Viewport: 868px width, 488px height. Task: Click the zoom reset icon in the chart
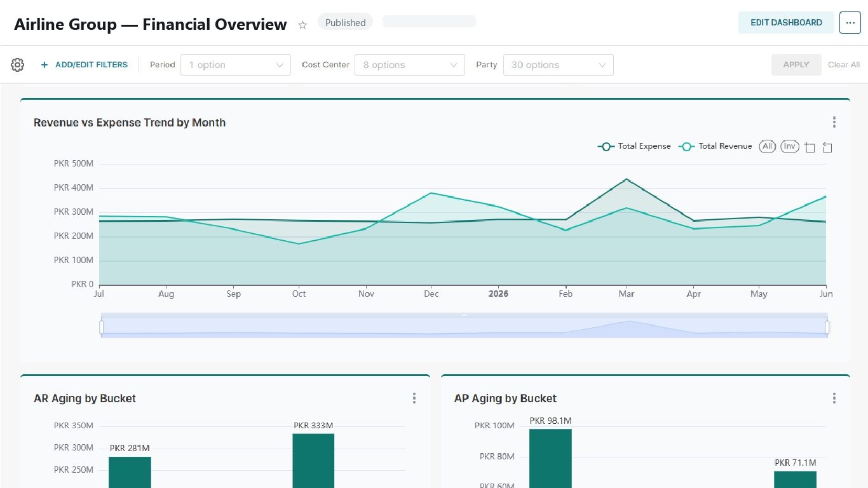coord(827,147)
